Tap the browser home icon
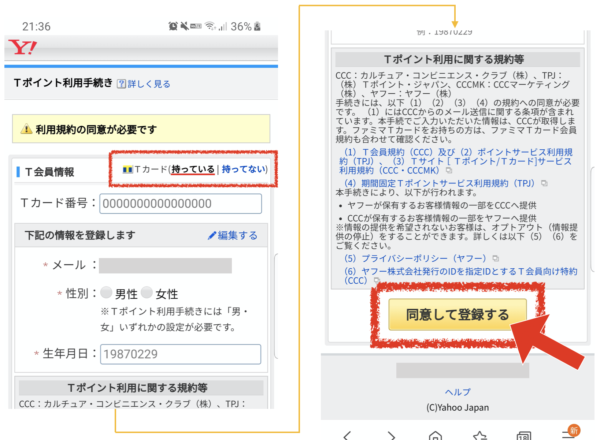The width and height of the screenshot is (600, 440). tap(435, 435)
